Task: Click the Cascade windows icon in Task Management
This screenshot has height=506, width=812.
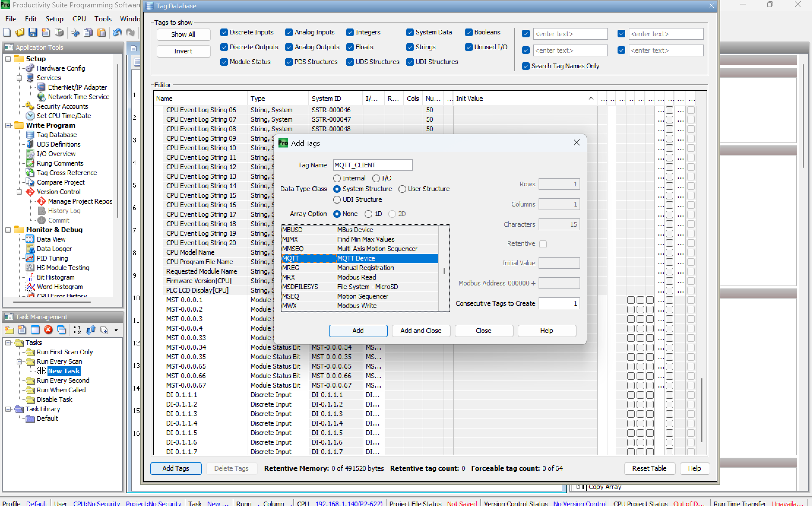Action: [61, 330]
